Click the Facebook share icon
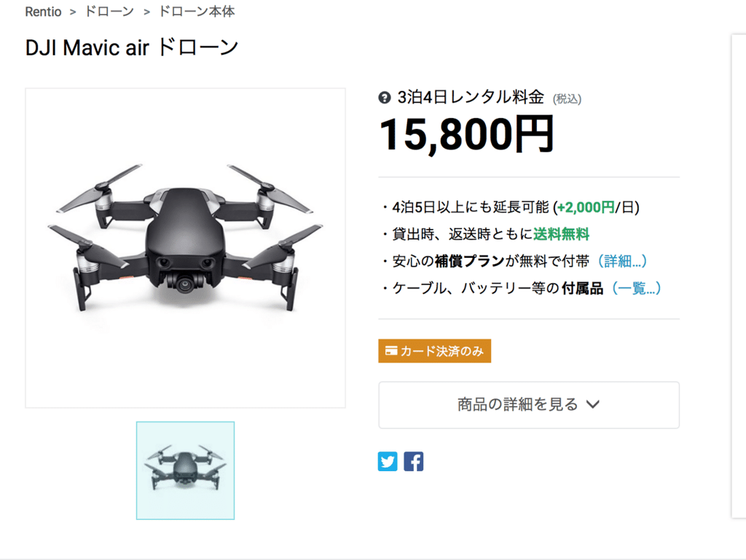This screenshot has width=746, height=560. 414,461
